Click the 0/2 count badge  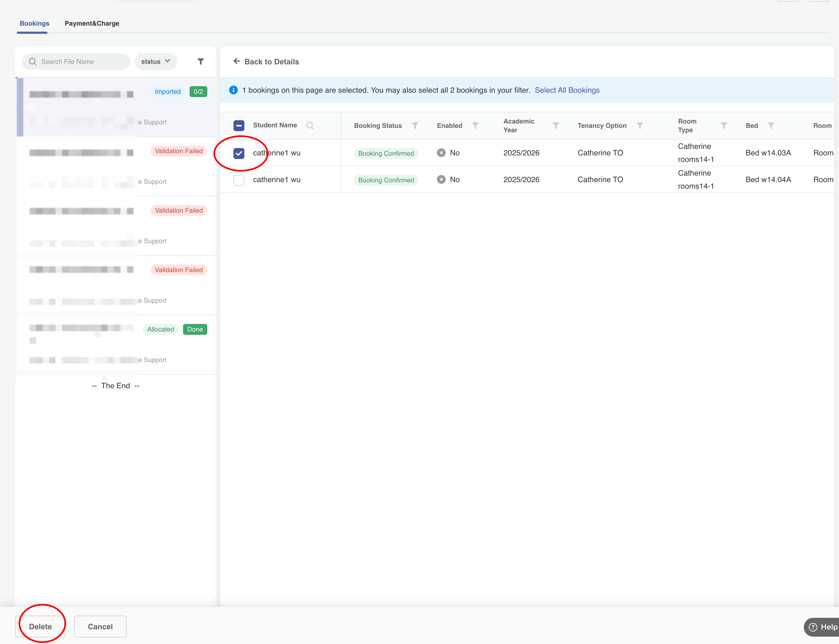198,92
